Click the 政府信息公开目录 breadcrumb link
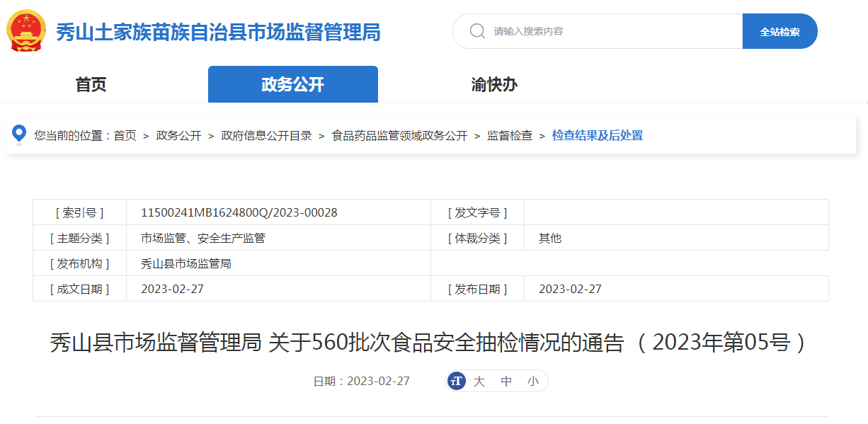The height and width of the screenshot is (424, 868). [266, 135]
